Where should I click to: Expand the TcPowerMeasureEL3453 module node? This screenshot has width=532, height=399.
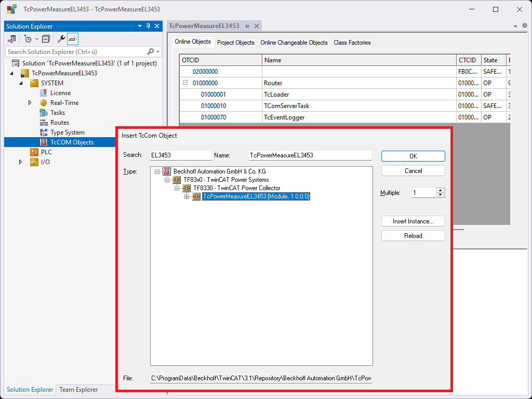tap(187, 196)
